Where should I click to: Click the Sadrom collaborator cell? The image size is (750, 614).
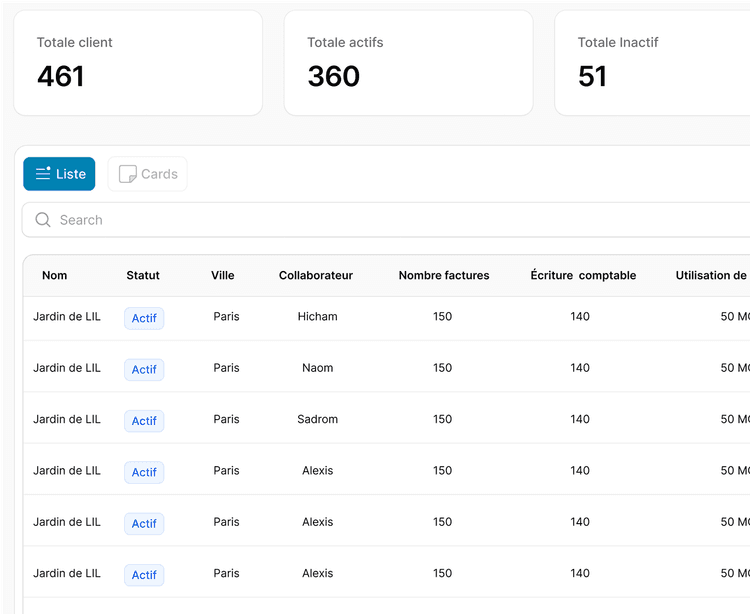(x=318, y=419)
